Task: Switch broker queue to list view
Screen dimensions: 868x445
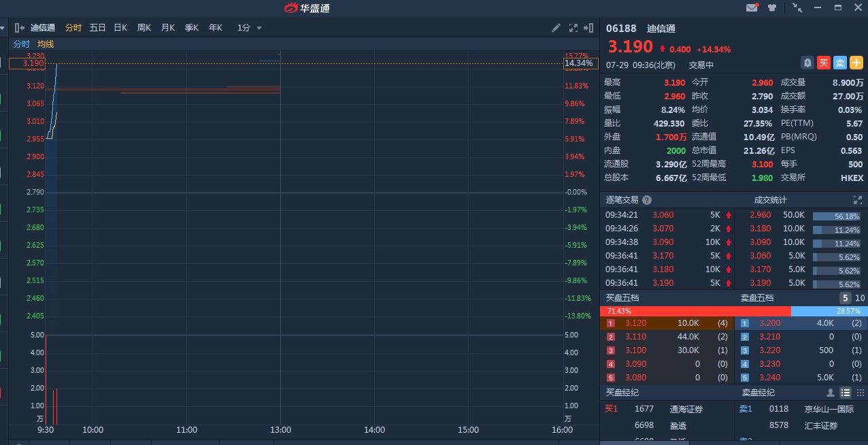Action: pyautogui.click(x=846, y=393)
